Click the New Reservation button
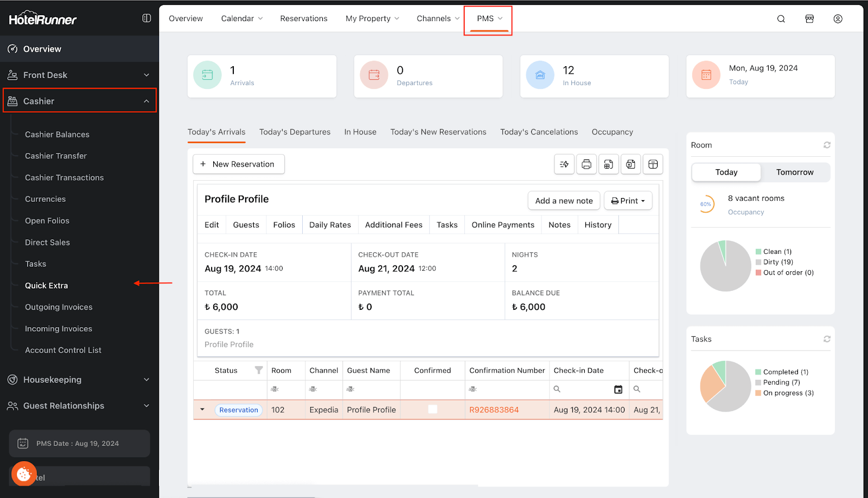This screenshot has width=868, height=498. pos(239,164)
